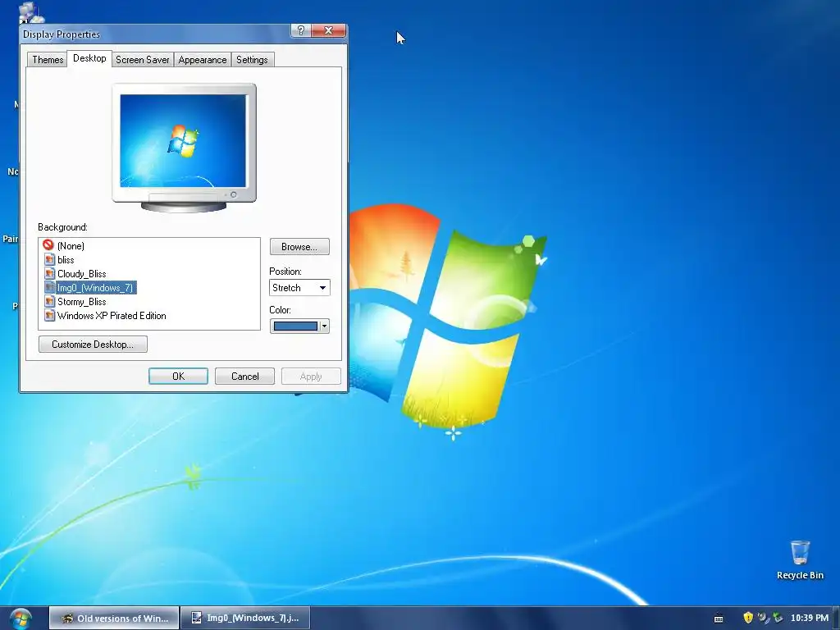The image size is (840, 630).
Task: Switch to Img0_(Windows_7).j... taskbar window
Action: (x=244, y=619)
